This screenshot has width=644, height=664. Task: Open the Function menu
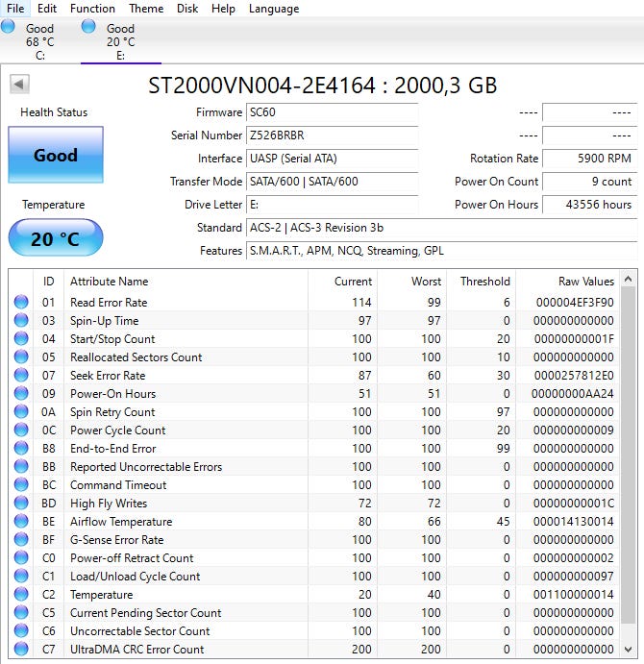point(92,9)
